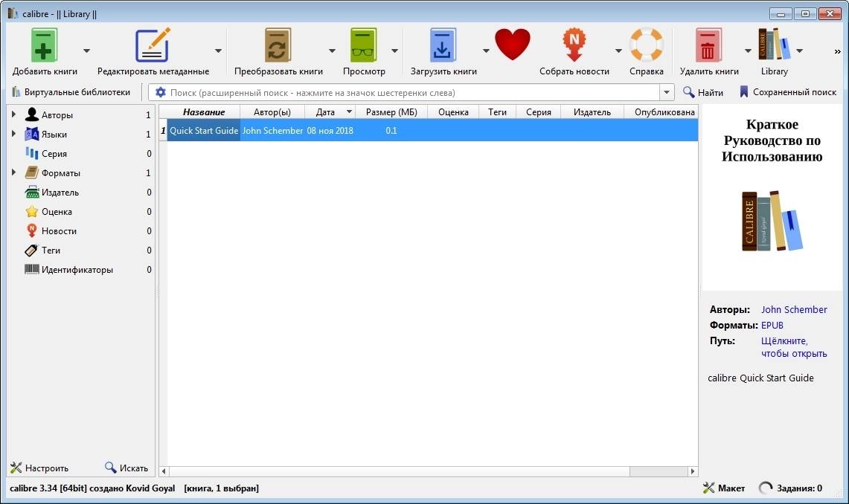
Task: Select the Tags (Теги) category in sidebar
Action: click(x=51, y=251)
